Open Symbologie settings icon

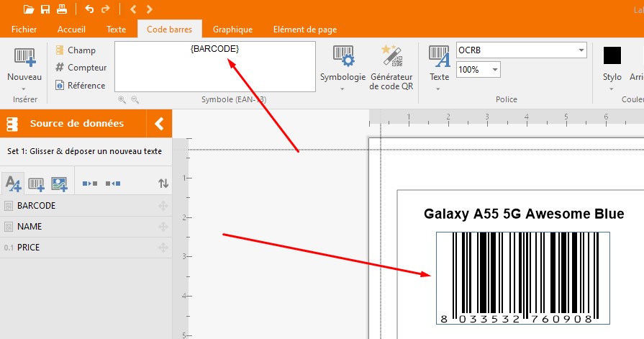pos(343,56)
